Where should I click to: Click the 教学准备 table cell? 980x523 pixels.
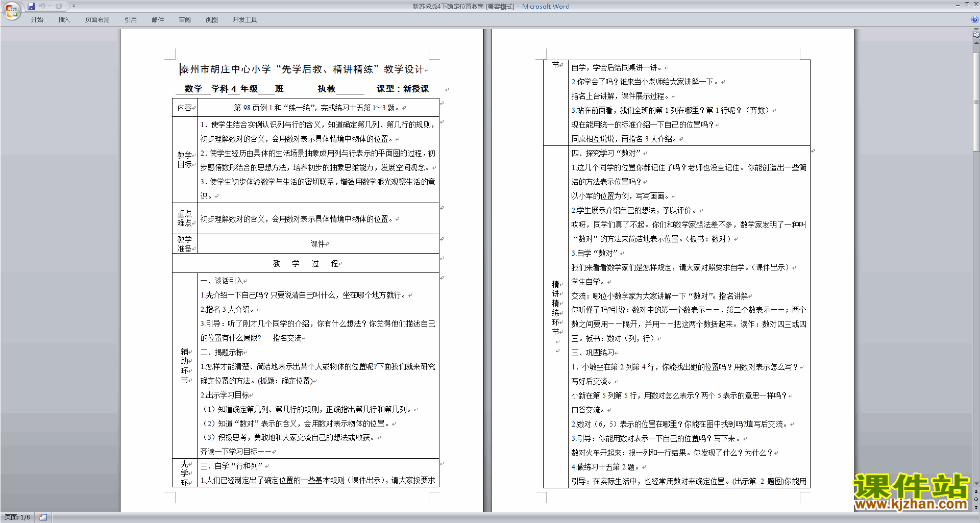point(185,244)
